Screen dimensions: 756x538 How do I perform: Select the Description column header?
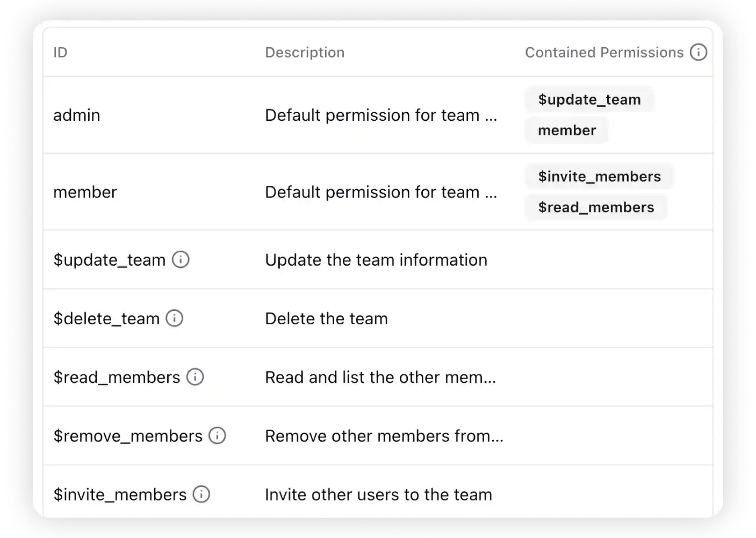pos(305,53)
